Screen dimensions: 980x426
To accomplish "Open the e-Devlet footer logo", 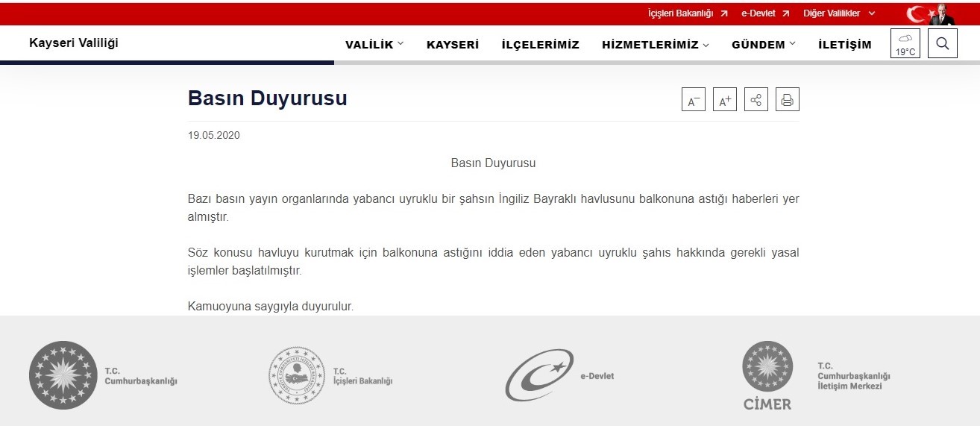I will (539, 375).
